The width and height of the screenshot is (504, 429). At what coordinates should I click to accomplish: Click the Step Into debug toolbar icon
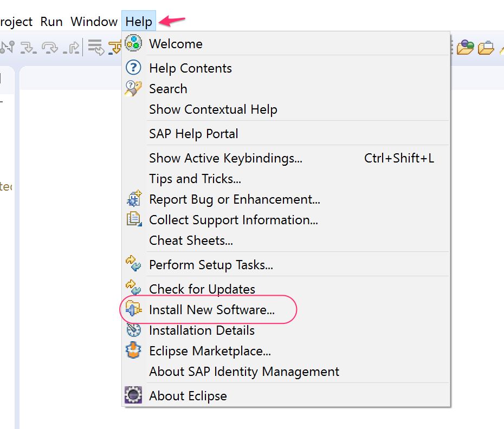click(x=28, y=48)
